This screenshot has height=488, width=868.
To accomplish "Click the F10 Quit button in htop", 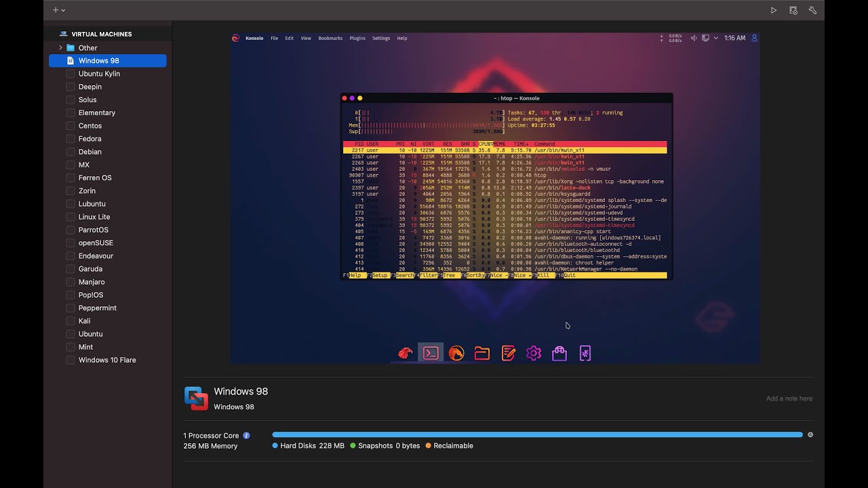I will pos(565,276).
